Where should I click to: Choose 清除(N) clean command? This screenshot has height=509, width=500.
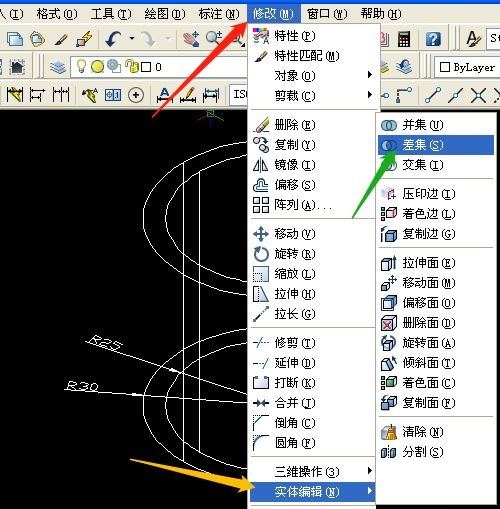pos(436,432)
